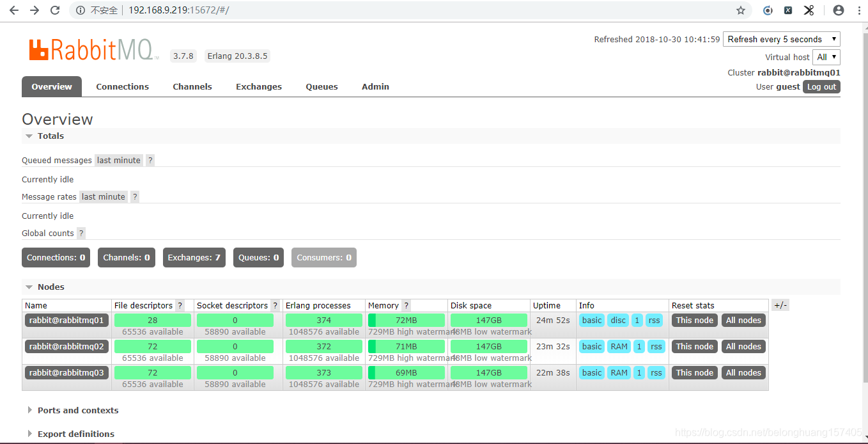The height and width of the screenshot is (444, 868).
Task: Toggle node table columns with +/- button
Action: [x=780, y=305]
